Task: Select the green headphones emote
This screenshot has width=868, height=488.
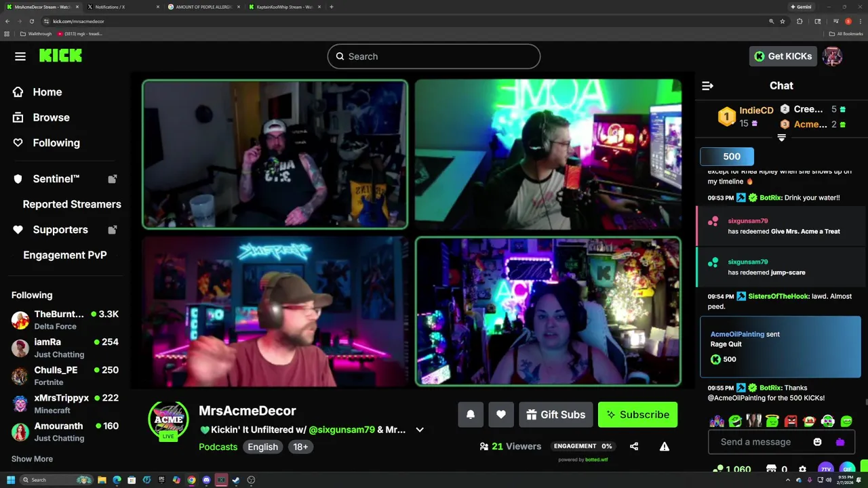Action: coord(827,422)
